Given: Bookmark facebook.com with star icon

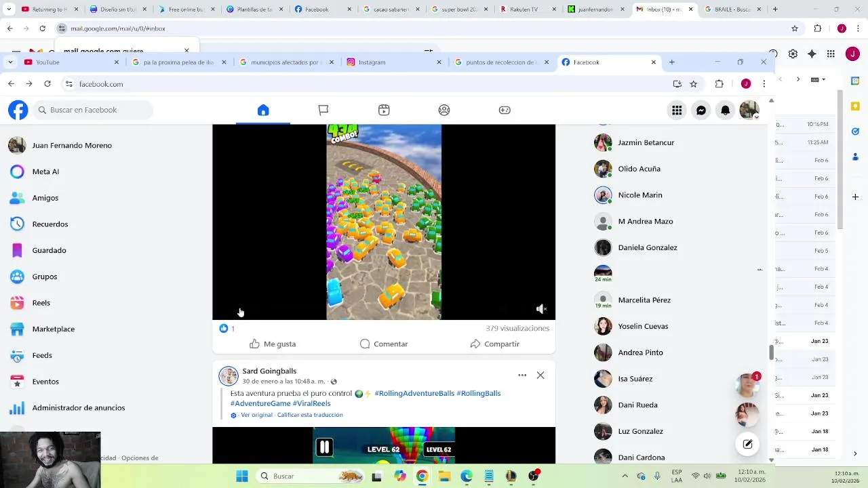Looking at the screenshot, I should [693, 84].
